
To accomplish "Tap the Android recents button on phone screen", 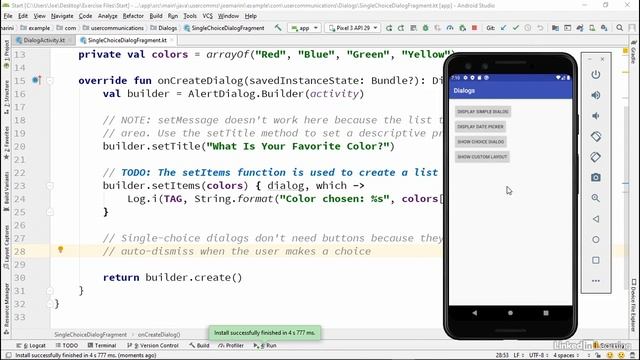I will pos(546,313).
